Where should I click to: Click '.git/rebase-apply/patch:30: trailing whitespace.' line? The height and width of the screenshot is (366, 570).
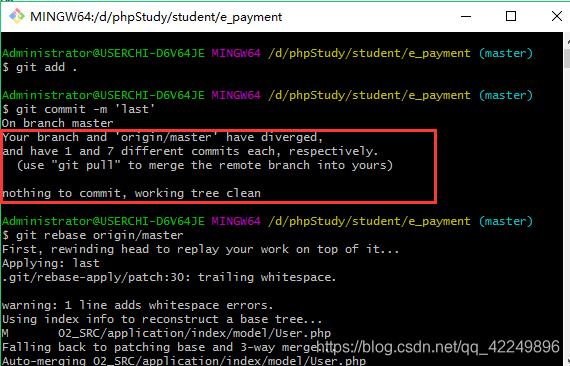pos(169,277)
